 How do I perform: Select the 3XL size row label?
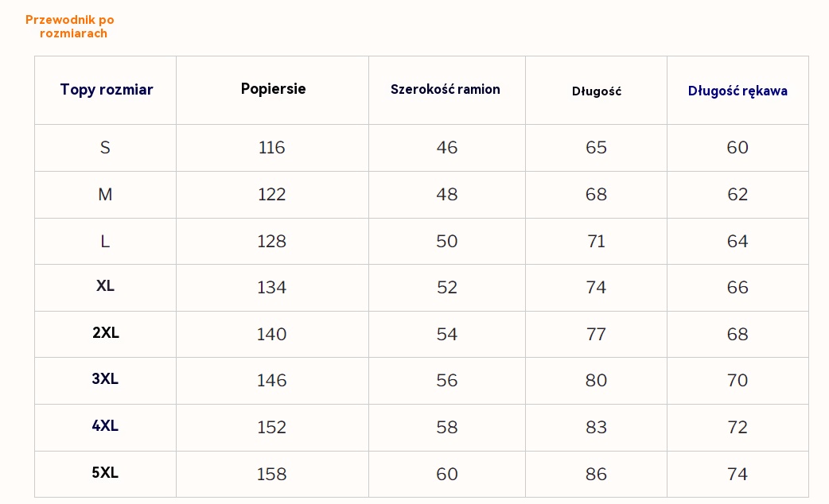click(105, 379)
